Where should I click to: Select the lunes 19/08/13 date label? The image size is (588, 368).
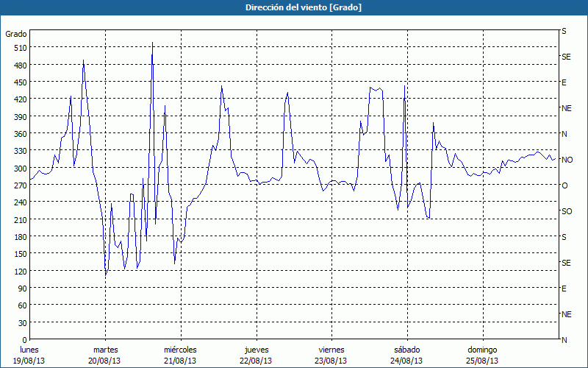click(x=29, y=355)
